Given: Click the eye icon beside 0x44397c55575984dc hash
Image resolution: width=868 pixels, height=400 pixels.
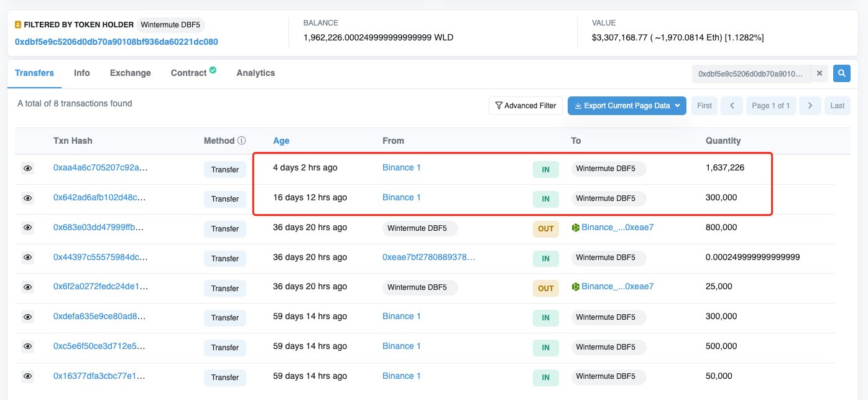Looking at the screenshot, I should (28, 258).
